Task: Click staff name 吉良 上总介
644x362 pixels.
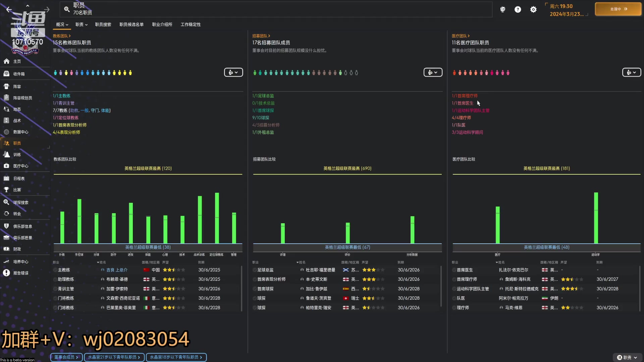Action: point(117,270)
